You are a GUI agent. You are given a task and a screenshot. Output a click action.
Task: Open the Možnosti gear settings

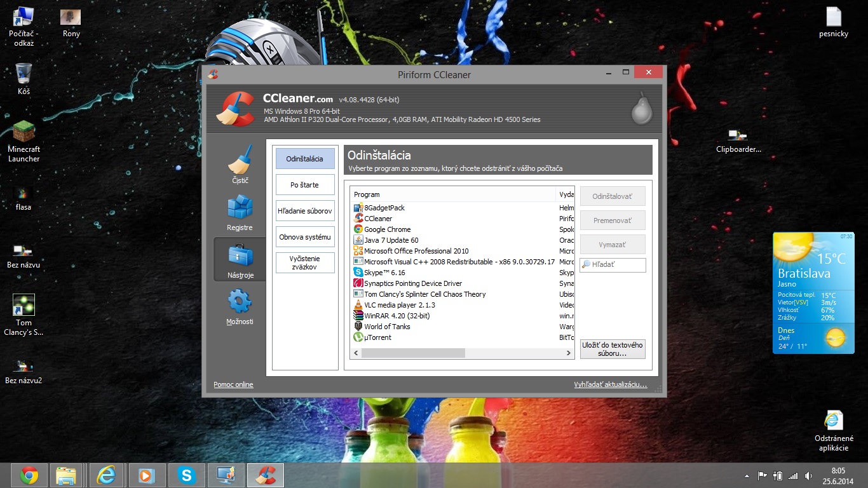point(240,306)
